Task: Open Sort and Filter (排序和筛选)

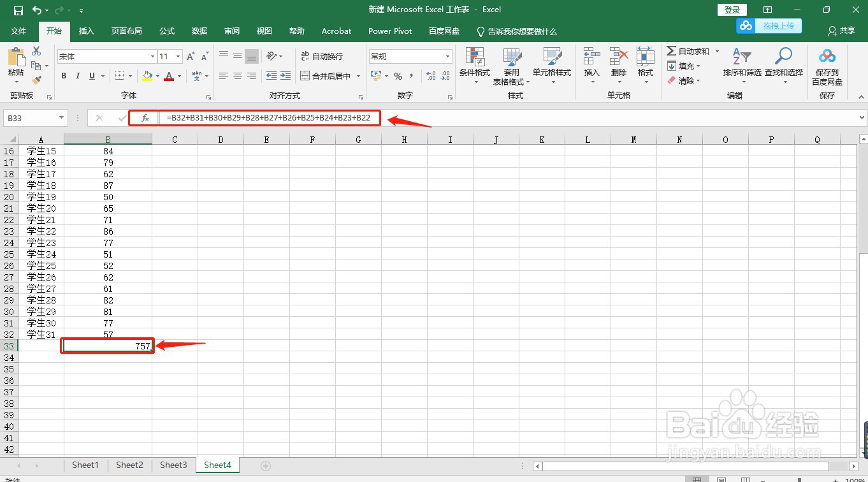Action: (x=742, y=65)
